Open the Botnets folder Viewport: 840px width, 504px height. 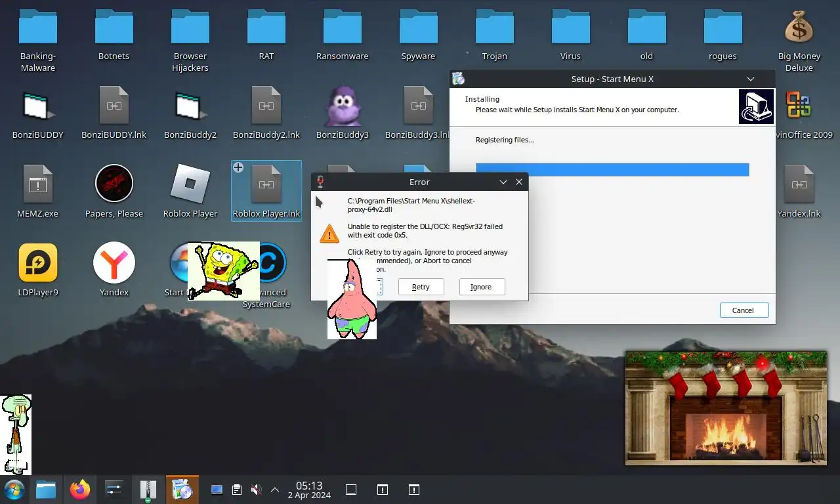pyautogui.click(x=114, y=26)
